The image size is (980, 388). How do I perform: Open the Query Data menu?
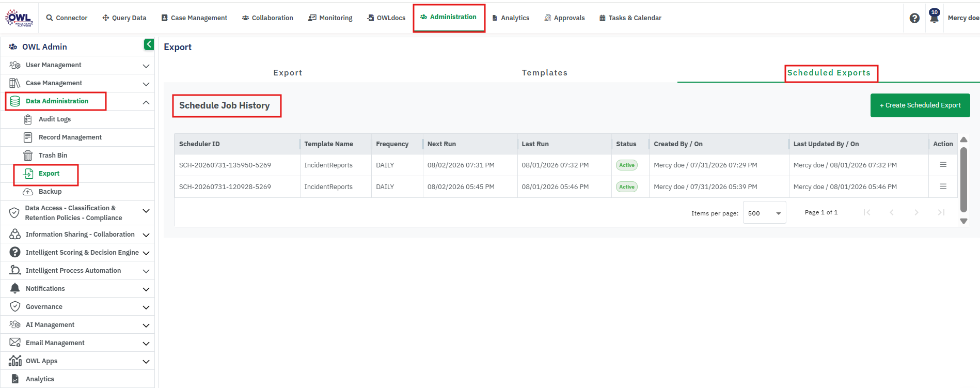[x=124, y=18]
